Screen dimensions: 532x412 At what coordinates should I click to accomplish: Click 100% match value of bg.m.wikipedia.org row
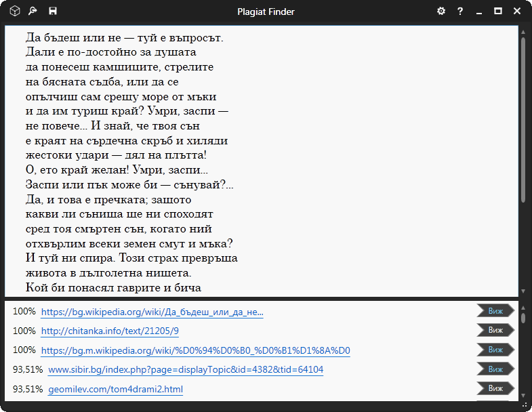(24, 350)
